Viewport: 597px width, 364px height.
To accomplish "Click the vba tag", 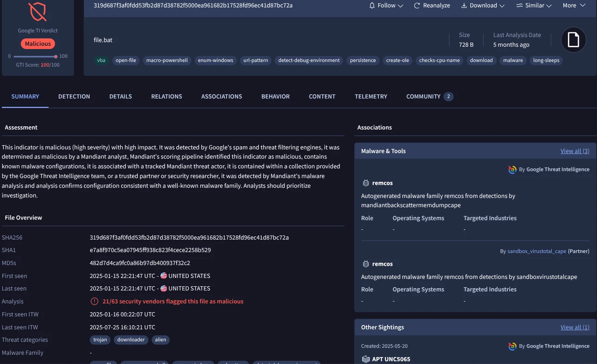I will (x=101, y=60).
